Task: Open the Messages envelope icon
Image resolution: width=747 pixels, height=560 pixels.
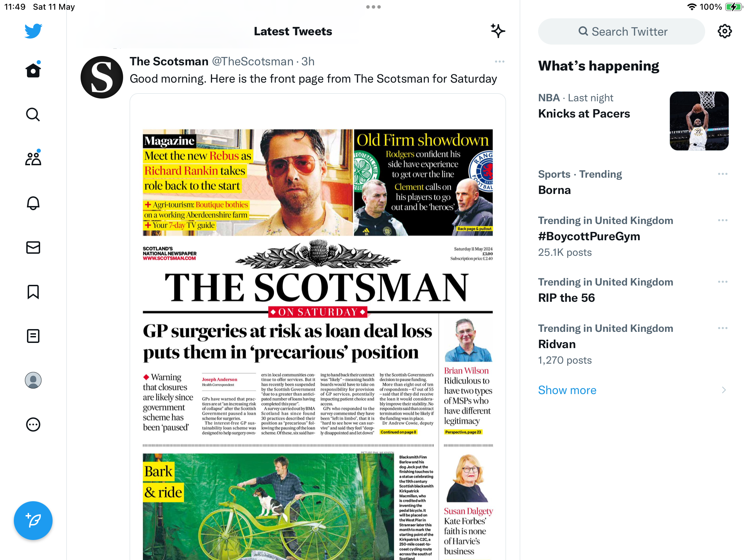Action: (x=33, y=247)
